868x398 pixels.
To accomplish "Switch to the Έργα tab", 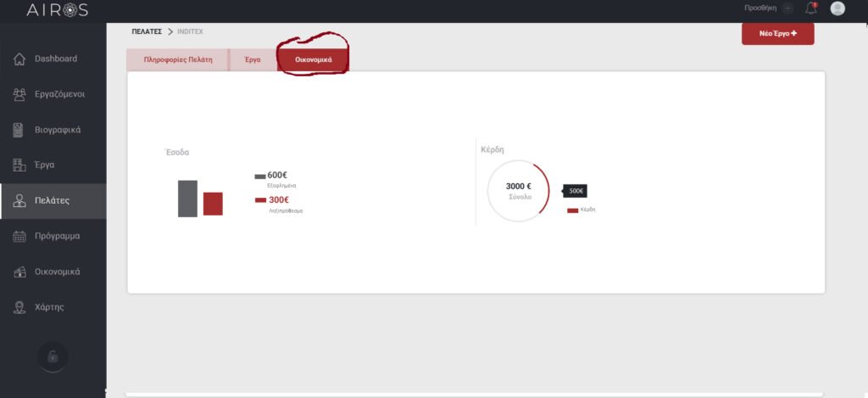I will point(253,60).
